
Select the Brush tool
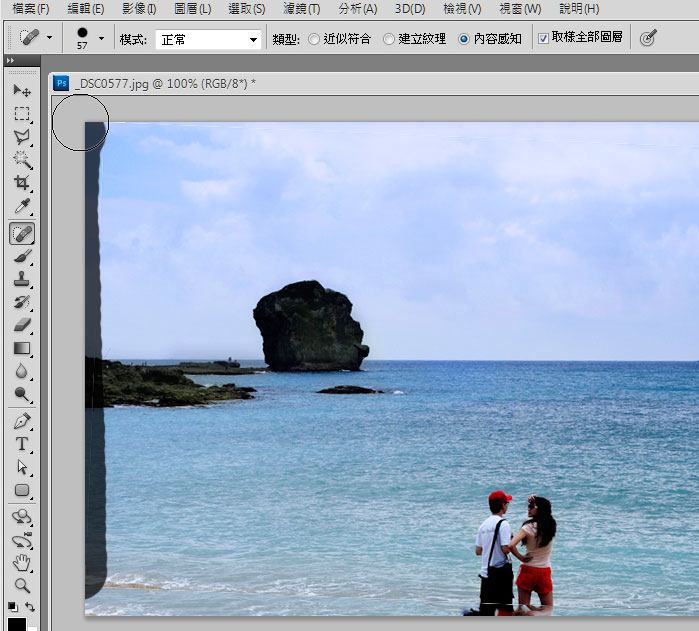pos(21,256)
